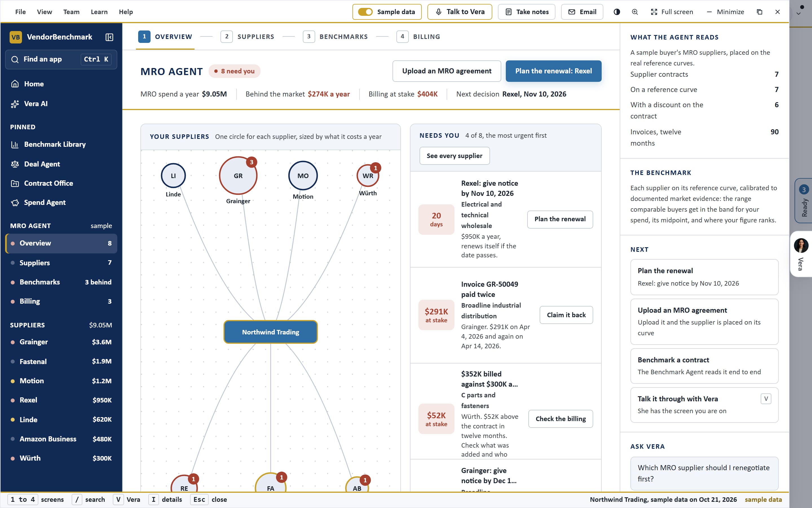Click Claim it back button
812x508 pixels.
point(566,315)
